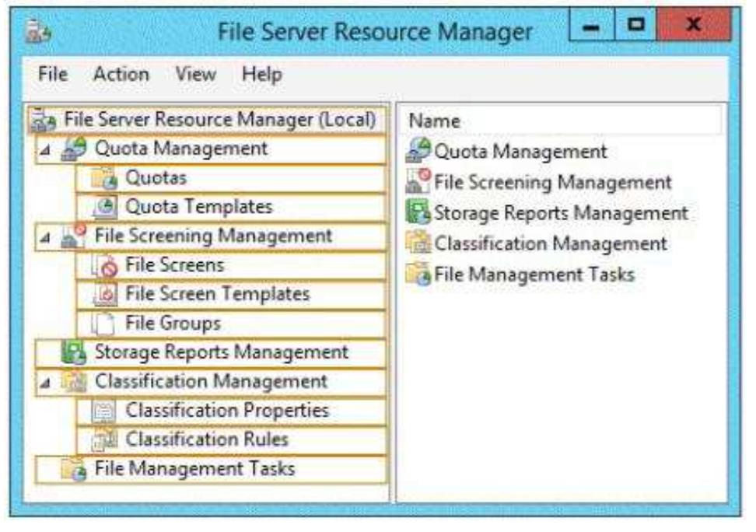Select File Screening Management label in tree
Screen dimensions: 756x532
[x=213, y=236]
